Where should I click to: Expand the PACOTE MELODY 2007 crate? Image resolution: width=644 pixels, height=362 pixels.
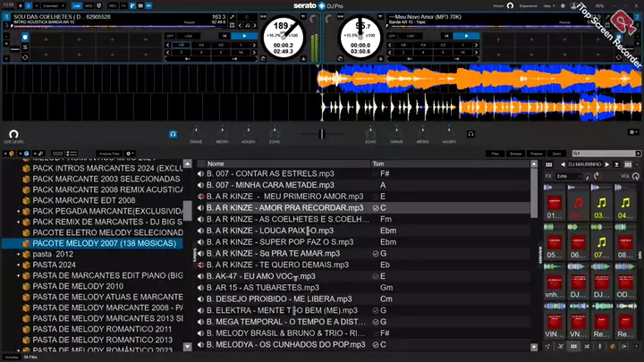18,243
